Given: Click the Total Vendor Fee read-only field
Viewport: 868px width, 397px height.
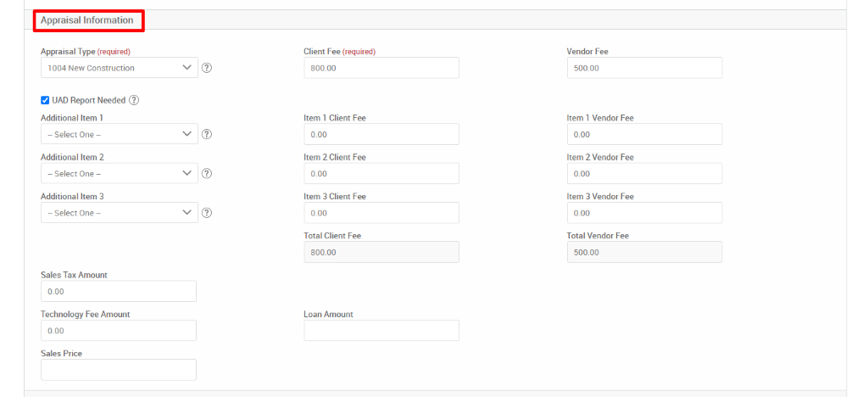Looking at the screenshot, I should (x=644, y=252).
